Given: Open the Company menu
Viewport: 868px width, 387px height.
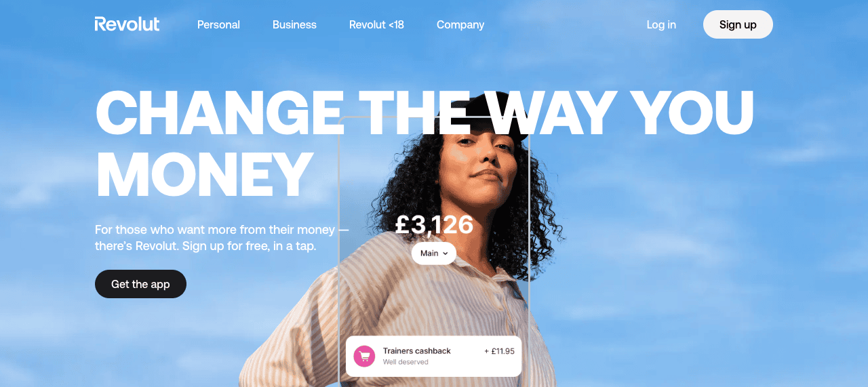Looking at the screenshot, I should click(x=460, y=24).
